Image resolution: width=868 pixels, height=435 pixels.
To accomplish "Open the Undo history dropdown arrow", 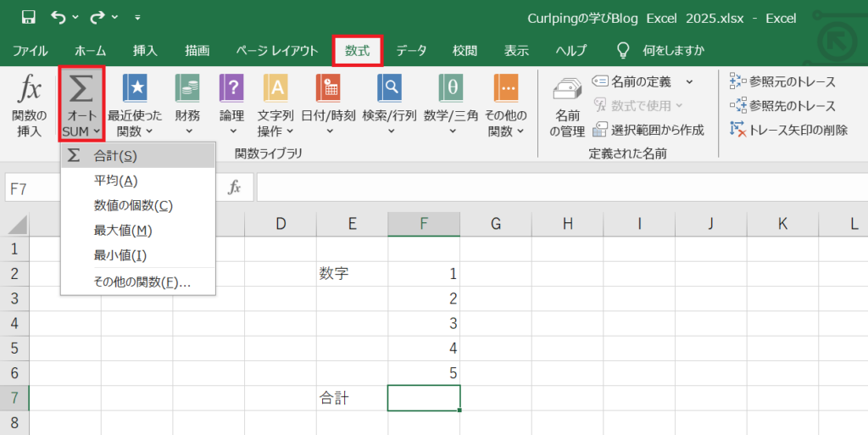I will point(75,18).
